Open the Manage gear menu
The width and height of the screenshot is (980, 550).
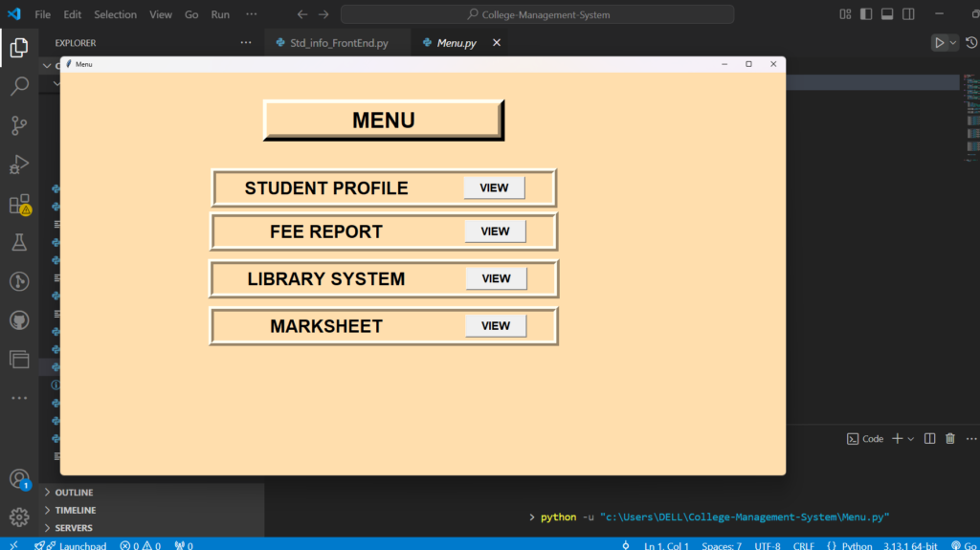pyautogui.click(x=19, y=517)
